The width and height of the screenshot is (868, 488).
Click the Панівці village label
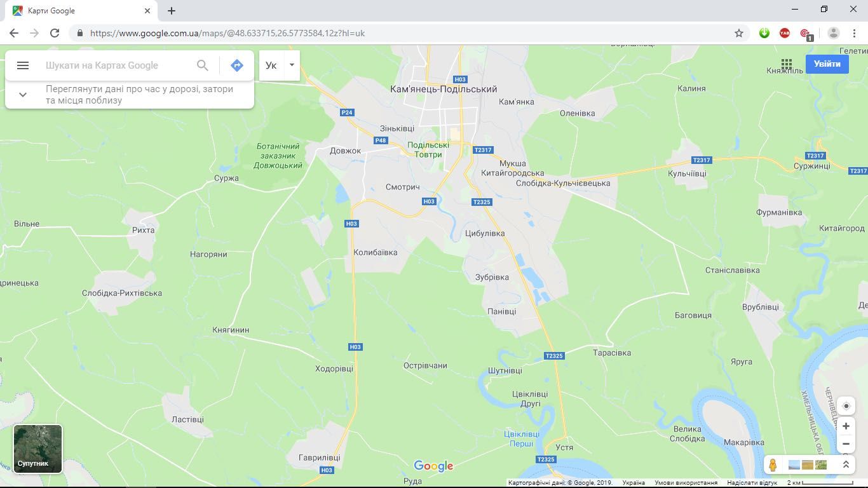pos(501,311)
